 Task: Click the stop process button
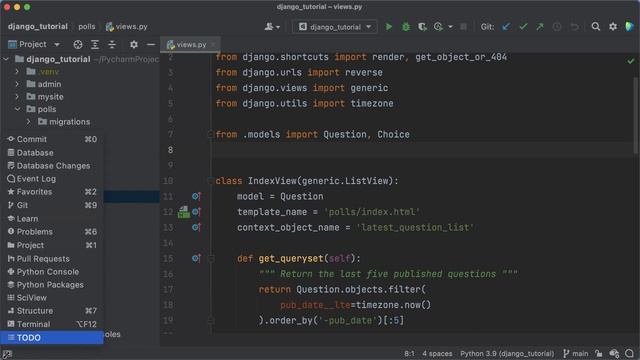[x=463, y=27]
